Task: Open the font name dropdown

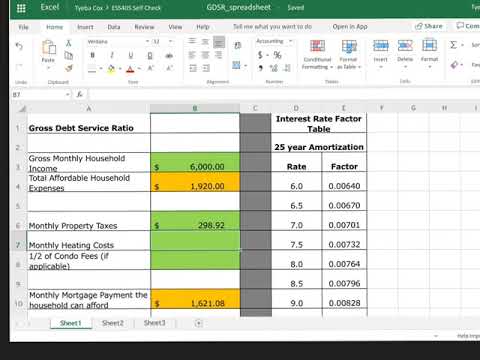Action: coord(147,41)
